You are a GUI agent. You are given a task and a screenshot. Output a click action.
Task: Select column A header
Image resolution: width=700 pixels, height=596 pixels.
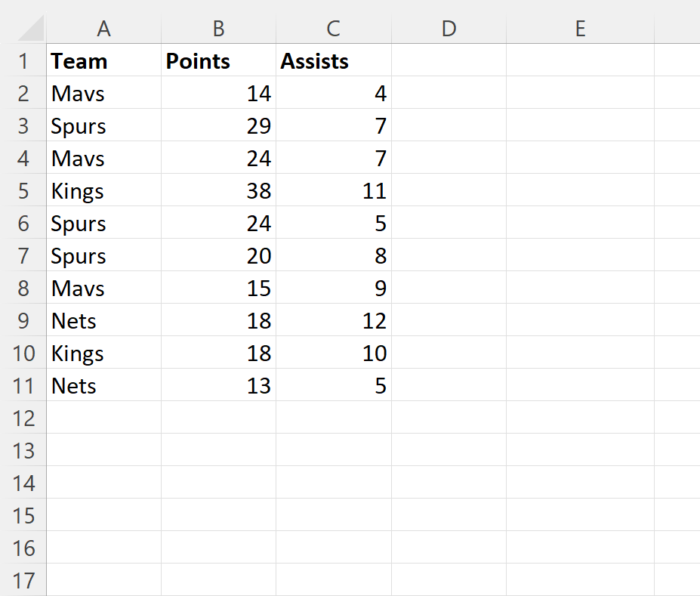[x=104, y=29]
